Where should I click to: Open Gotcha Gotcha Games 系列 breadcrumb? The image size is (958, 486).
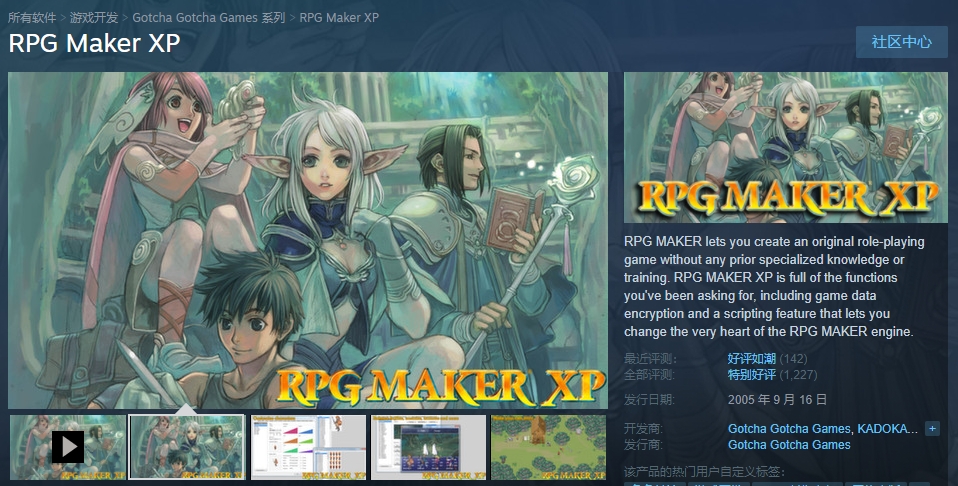coord(209,18)
